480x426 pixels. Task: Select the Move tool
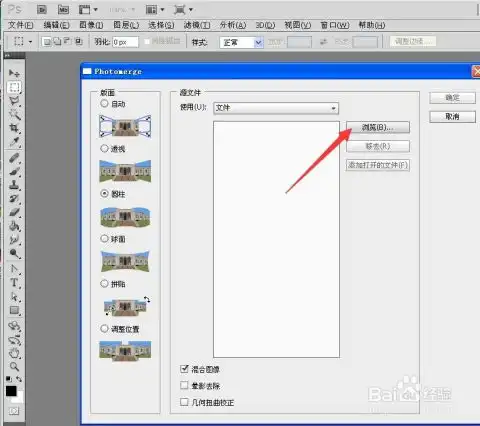click(14, 73)
